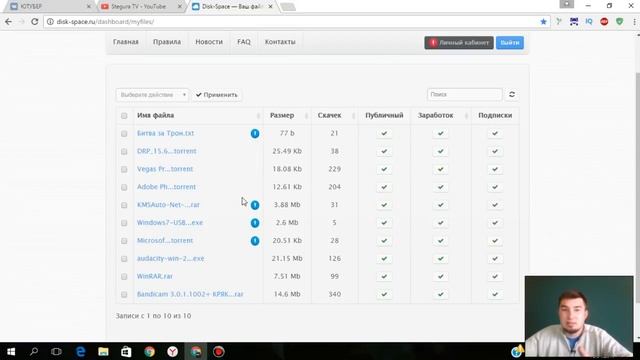This screenshot has height=360, width=640.
Task: Bookmark page with the star icon
Action: coord(543,22)
